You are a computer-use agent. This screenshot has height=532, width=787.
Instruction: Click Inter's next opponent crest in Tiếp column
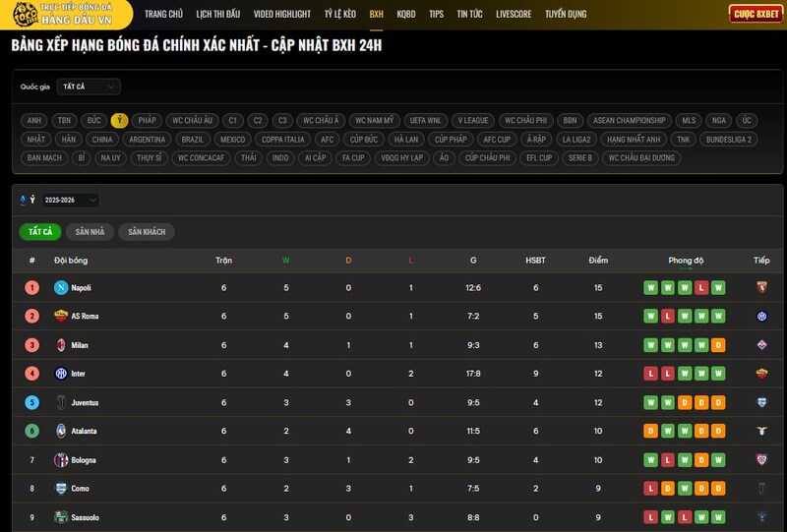pyautogui.click(x=761, y=374)
